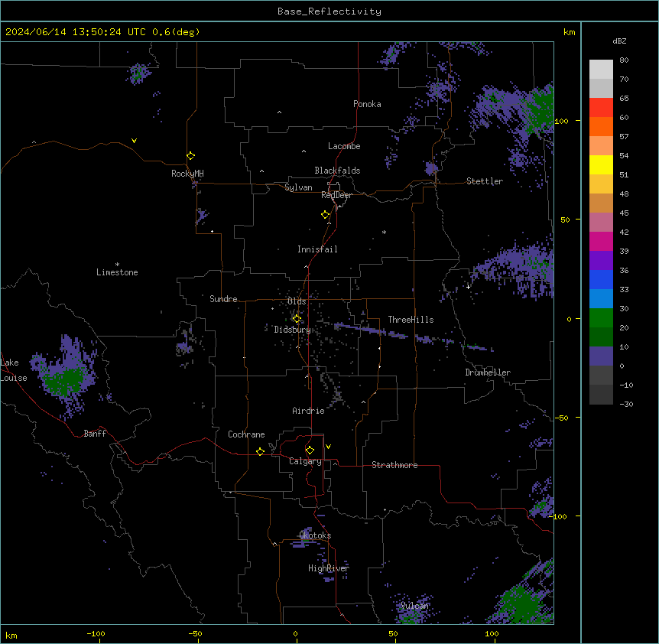Pick the magenta 42-39 dBZ legend swatch

click(x=601, y=241)
